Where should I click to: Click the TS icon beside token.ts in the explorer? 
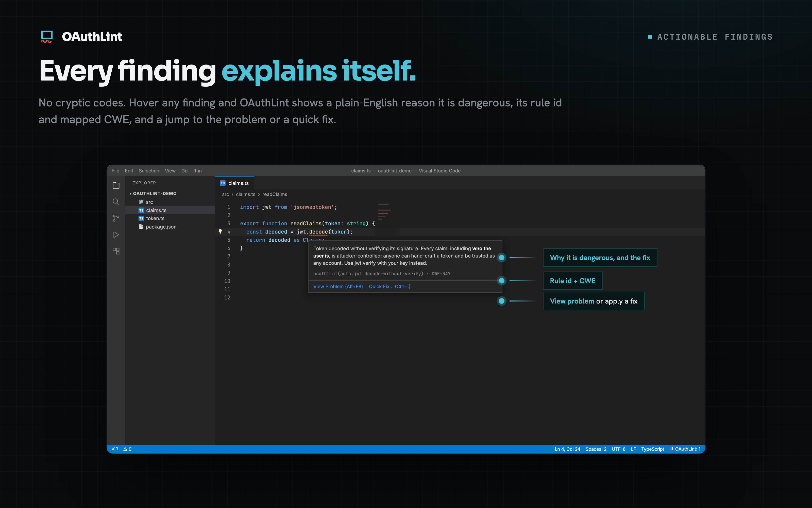(x=141, y=218)
